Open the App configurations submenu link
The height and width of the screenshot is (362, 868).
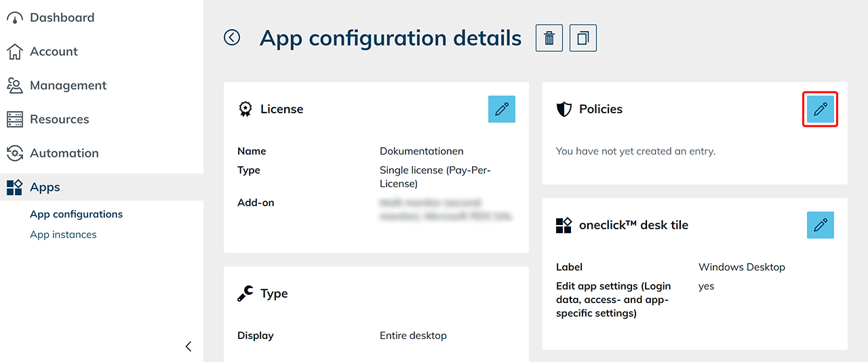click(77, 214)
